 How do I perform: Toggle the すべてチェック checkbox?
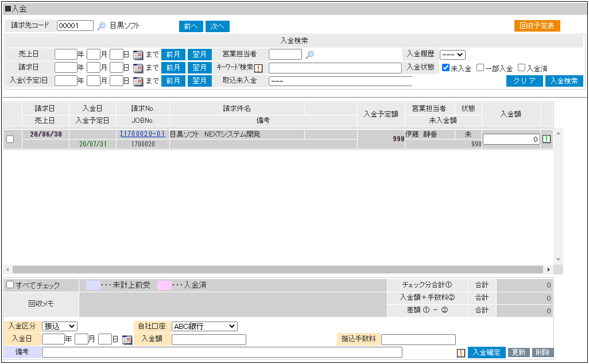(x=10, y=285)
